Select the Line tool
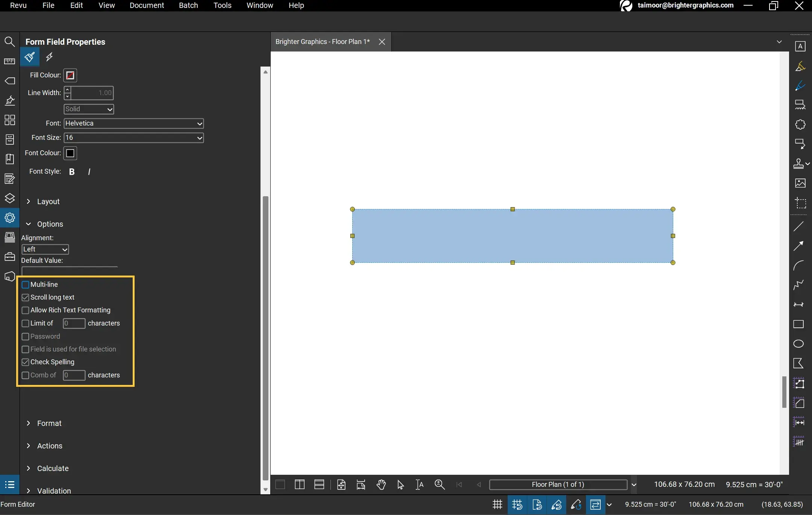The image size is (812, 515). pos(798,226)
